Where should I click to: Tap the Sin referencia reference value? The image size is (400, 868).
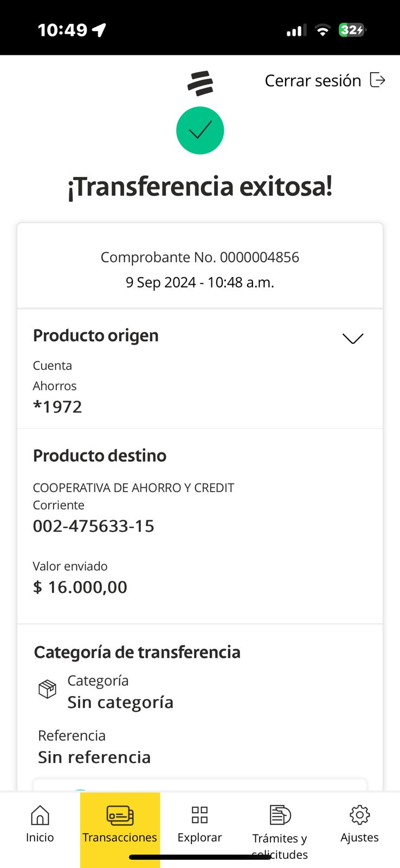coord(94,757)
